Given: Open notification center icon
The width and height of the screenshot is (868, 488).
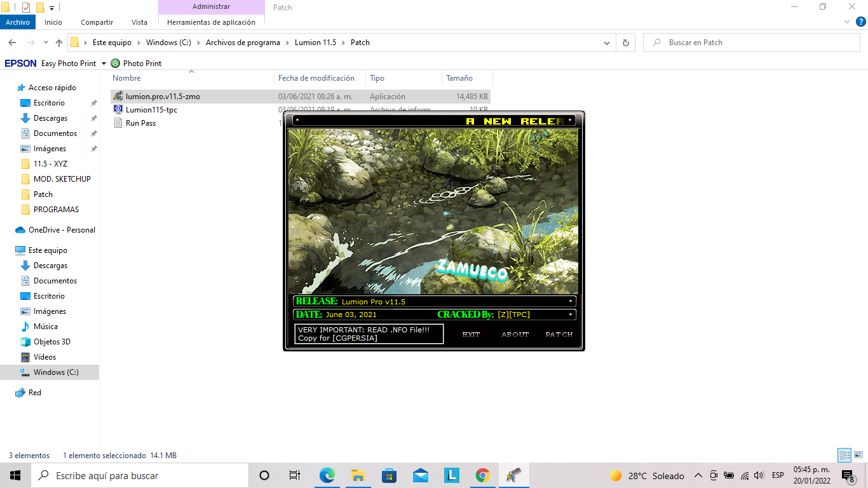Looking at the screenshot, I should (x=848, y=475).
